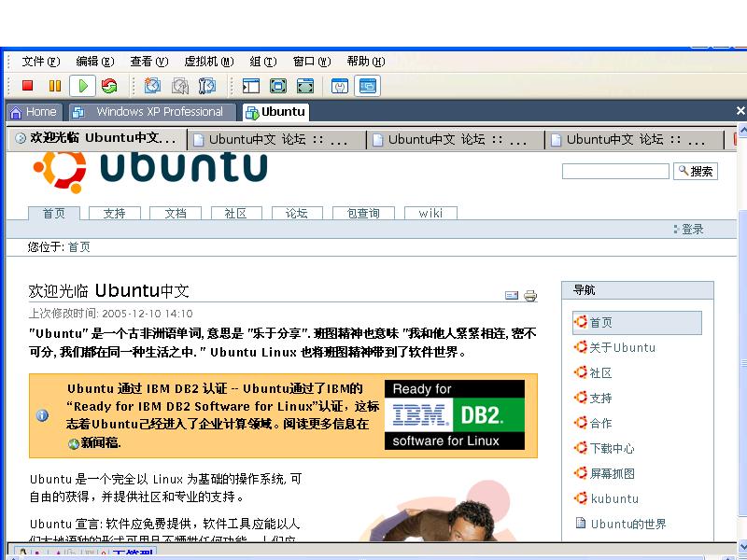Toggle the sidebar panel toolbar icon
This screenshot has height=560, width=747.
coord(251,86)
